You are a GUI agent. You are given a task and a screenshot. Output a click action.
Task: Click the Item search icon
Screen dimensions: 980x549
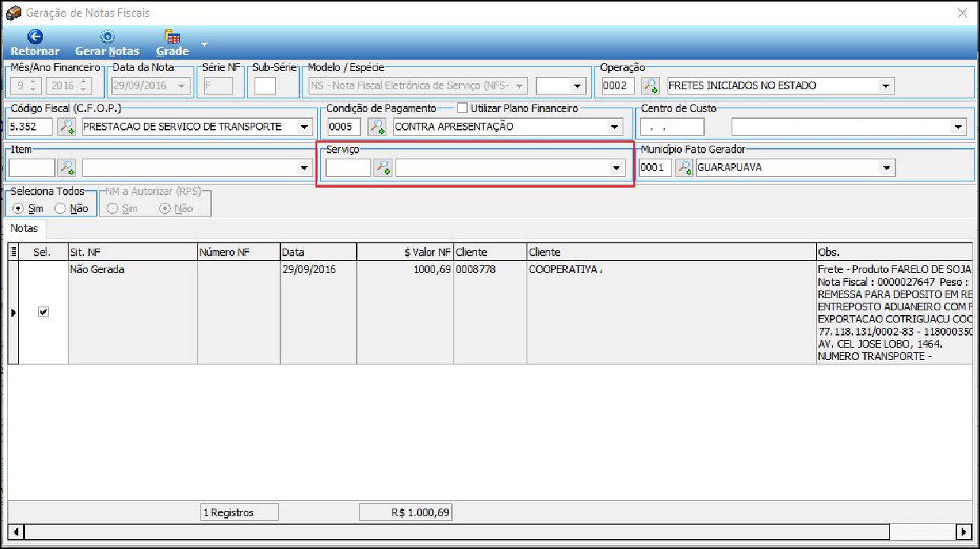(x=67, y=168)
